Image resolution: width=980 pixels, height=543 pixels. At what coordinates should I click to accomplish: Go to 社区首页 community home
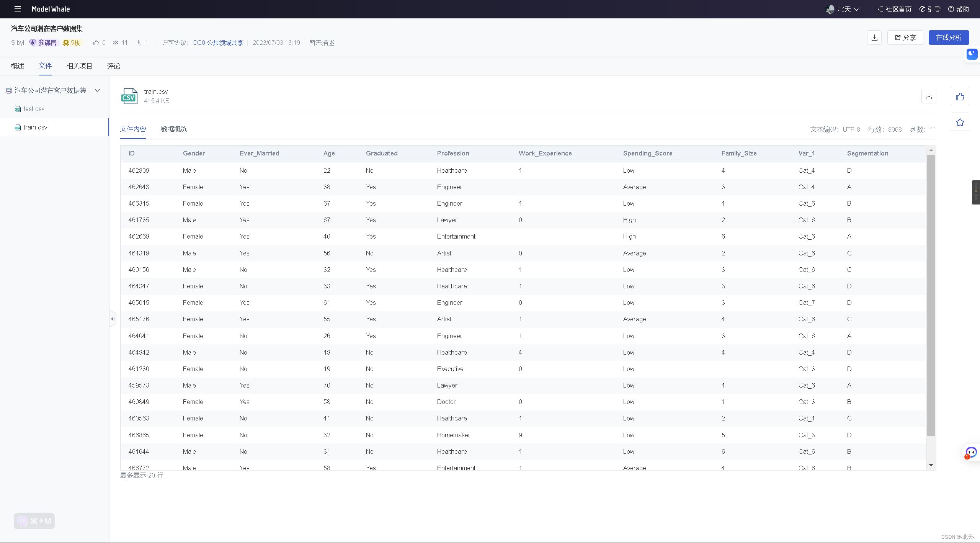[x=895, y=9]
